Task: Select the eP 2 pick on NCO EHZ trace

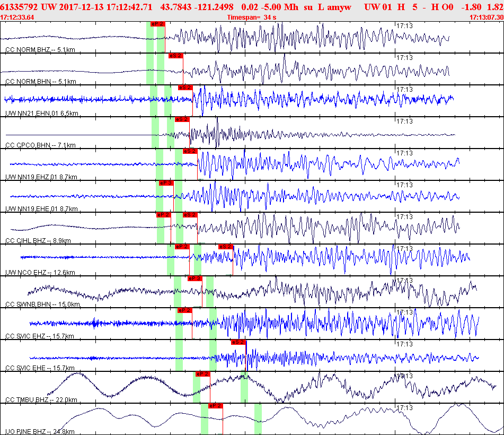Action: tap(182, 247)
